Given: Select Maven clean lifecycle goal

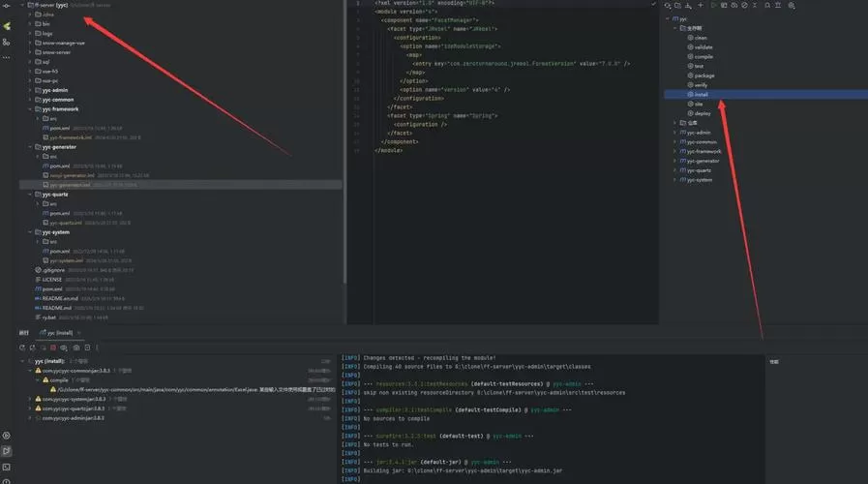Looking at the screenshot, I should pyautogui.click(x=697, y=38).
